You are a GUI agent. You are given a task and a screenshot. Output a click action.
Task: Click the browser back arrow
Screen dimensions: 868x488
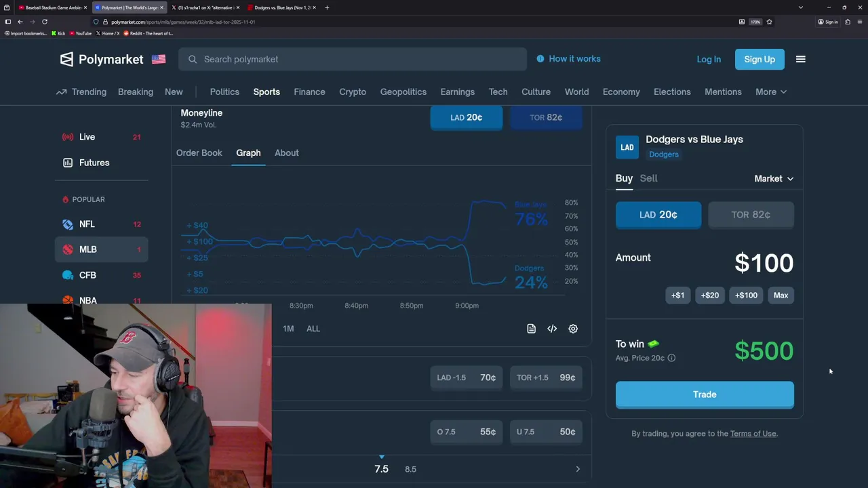(20, 22)
